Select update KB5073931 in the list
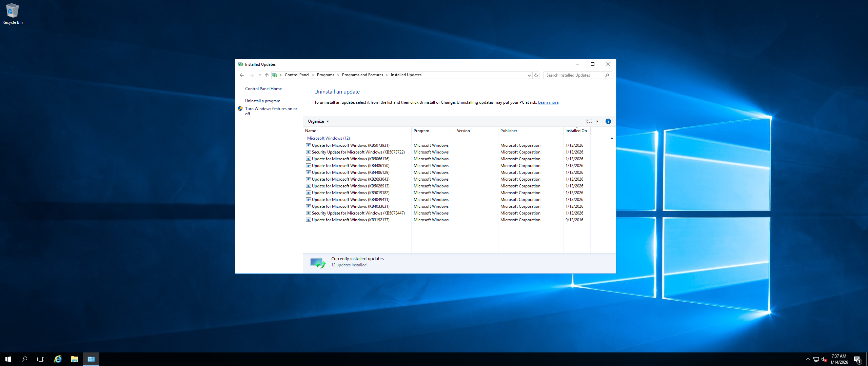Image resolution: width=868 pixels, height=366 pixels. (350, 145)
